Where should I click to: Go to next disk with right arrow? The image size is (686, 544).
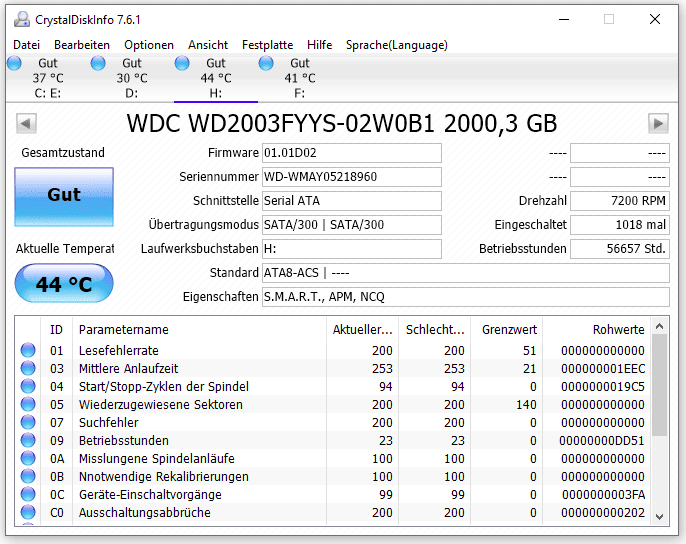pos(658,123)
